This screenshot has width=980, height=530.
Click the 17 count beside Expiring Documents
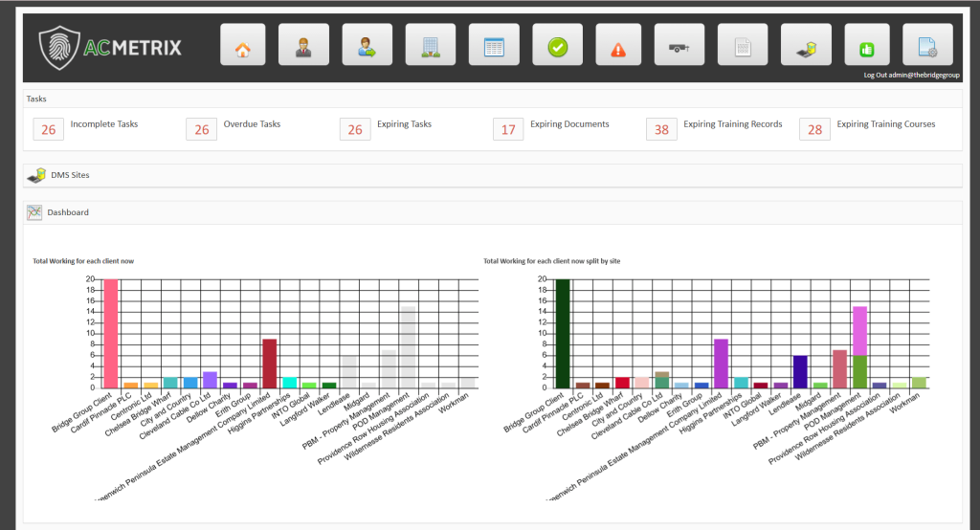[508, 129]
